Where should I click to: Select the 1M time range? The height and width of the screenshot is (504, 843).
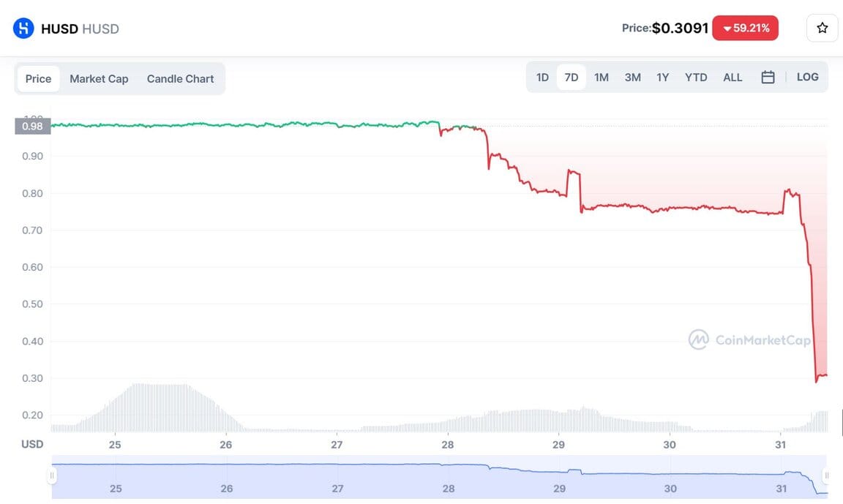tap(602, 77)
